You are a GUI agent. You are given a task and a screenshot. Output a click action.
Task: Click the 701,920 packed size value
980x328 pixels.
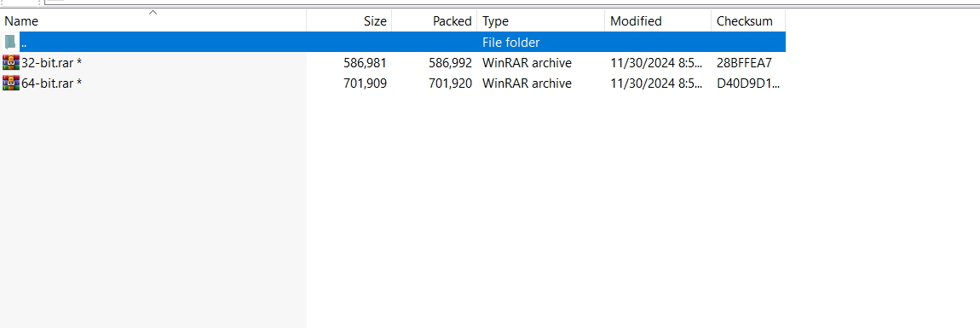450,83
